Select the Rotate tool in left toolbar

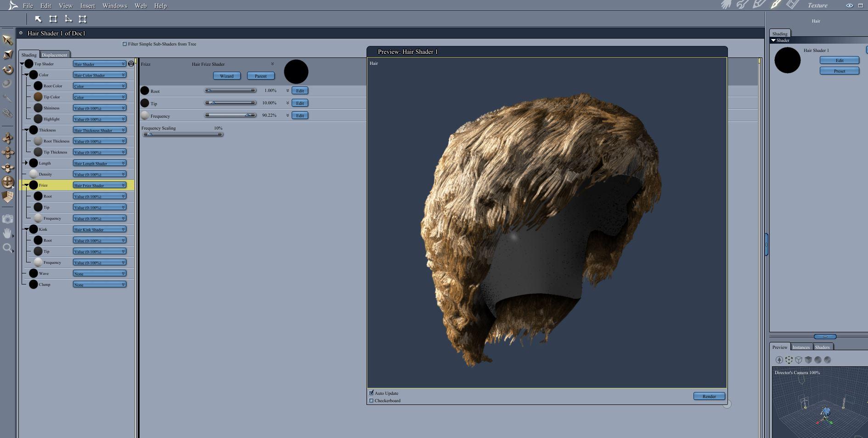click(7, 69)
